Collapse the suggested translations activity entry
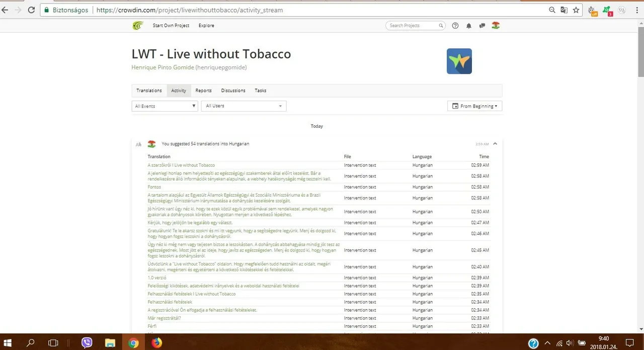Viewport: 644px width, 350px height. tap(495, 144)
